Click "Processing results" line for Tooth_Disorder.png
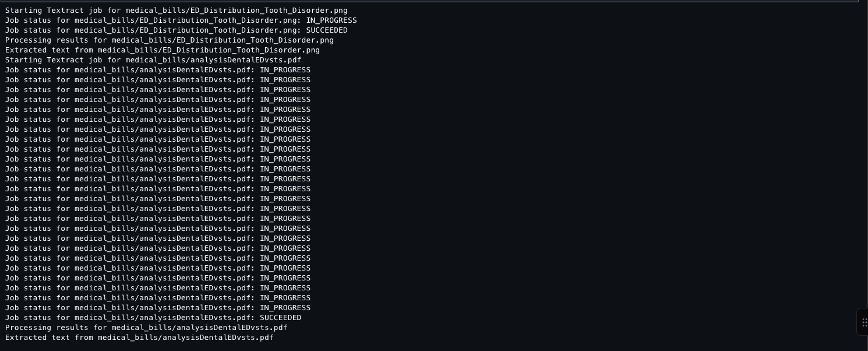868x351 pixels. pos(169,40)
